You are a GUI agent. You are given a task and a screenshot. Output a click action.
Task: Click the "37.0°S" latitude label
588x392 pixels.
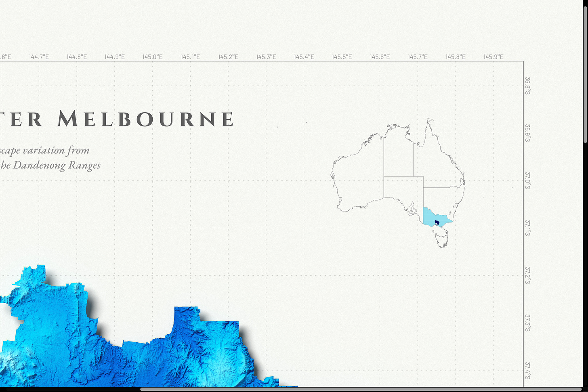[x=527, y=180]
